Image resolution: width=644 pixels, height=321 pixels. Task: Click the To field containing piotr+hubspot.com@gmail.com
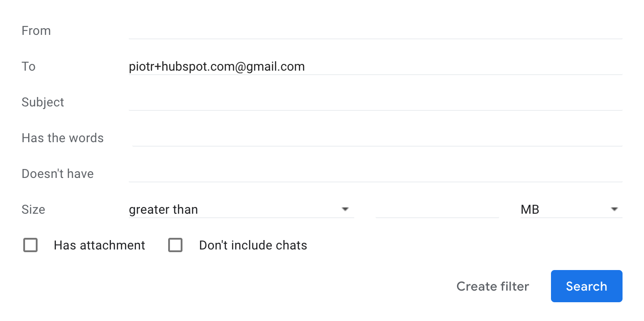click(x=375, y=67)
